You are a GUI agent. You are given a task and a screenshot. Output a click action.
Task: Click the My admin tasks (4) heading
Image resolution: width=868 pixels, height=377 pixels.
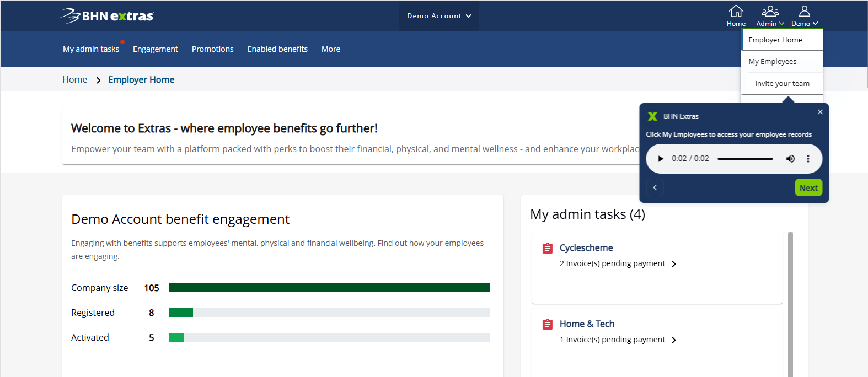(587, 214)
